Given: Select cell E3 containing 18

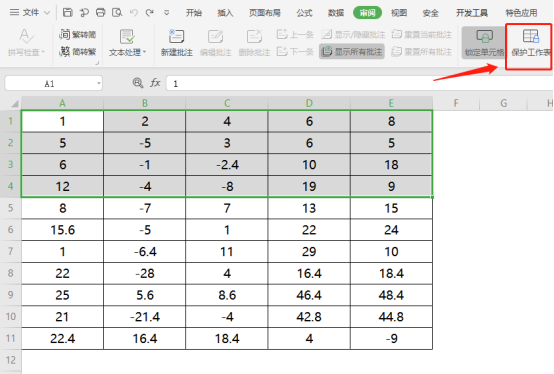Looking at the screenshot, I should 391,165.
